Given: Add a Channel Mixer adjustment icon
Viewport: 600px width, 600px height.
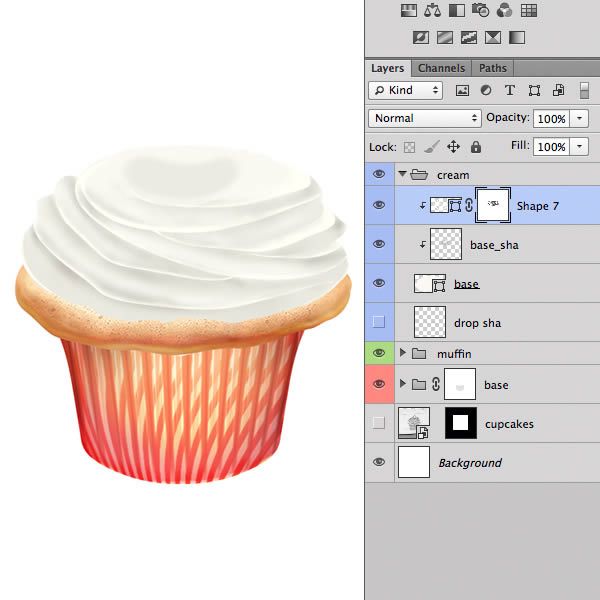Looking at the screenshot, I should [x=504, y=10].
